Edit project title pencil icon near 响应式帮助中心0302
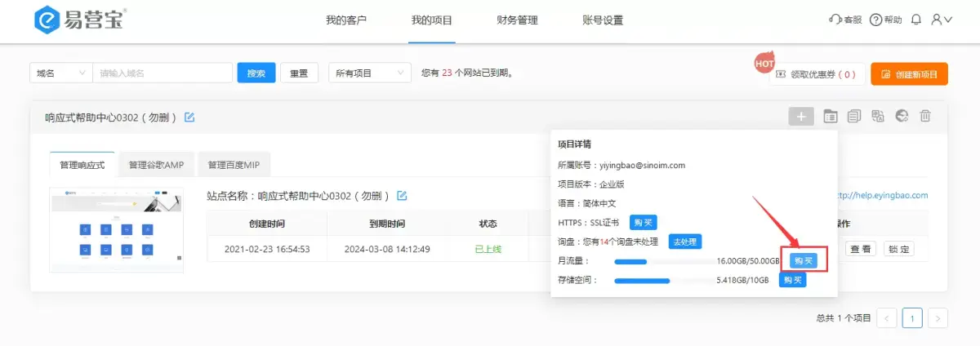The height and width of the screenshot is (346, 980). (x=189, y=118)
